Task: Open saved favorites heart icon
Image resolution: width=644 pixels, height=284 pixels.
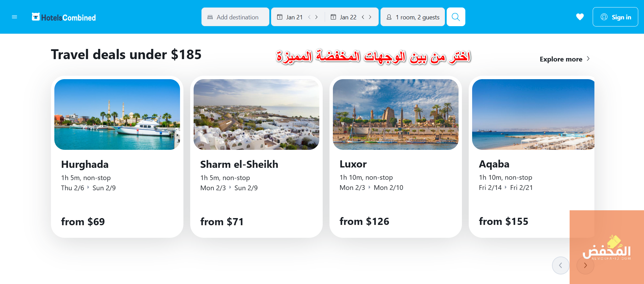Action: 580,17
